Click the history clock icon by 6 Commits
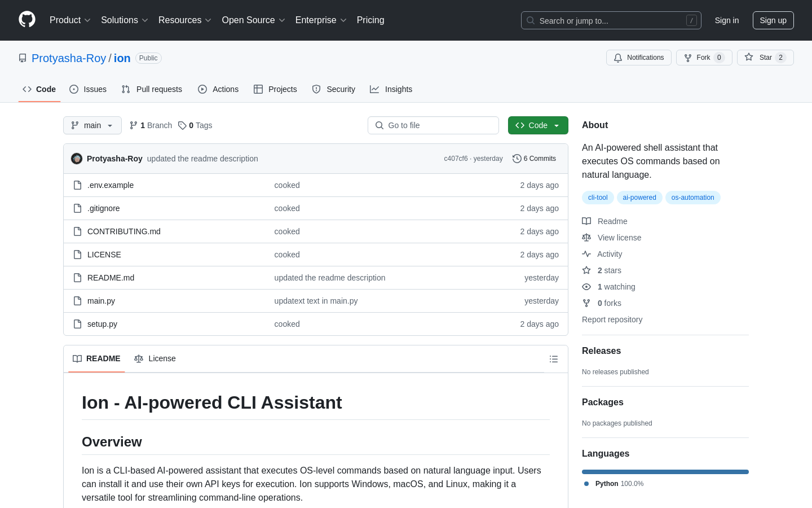Viewport: 812px width, 508px height. point(517,159)
